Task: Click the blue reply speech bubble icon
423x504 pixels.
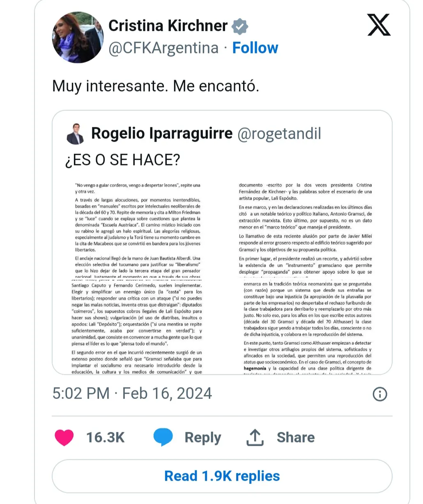Action: pyautogui.click(x=163, y=437)
